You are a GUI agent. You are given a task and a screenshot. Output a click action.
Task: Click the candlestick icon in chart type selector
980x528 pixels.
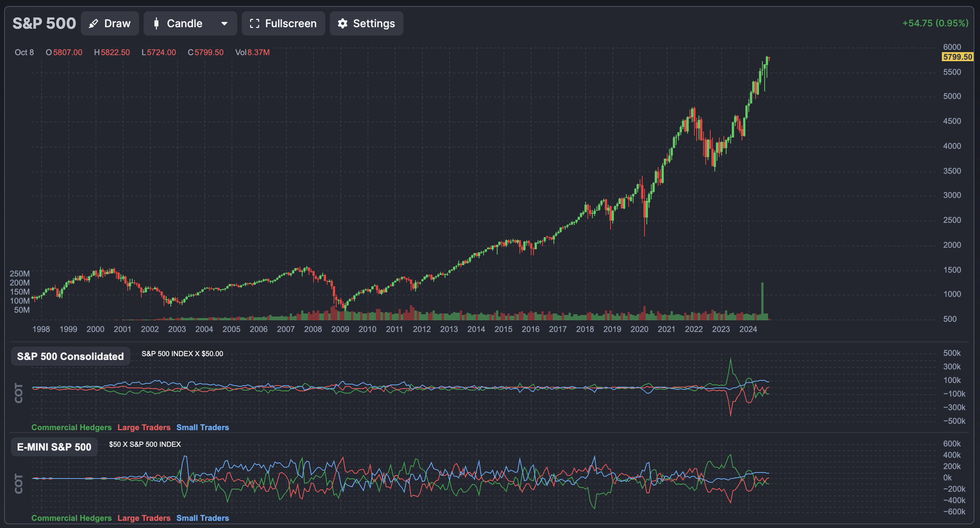156,23
